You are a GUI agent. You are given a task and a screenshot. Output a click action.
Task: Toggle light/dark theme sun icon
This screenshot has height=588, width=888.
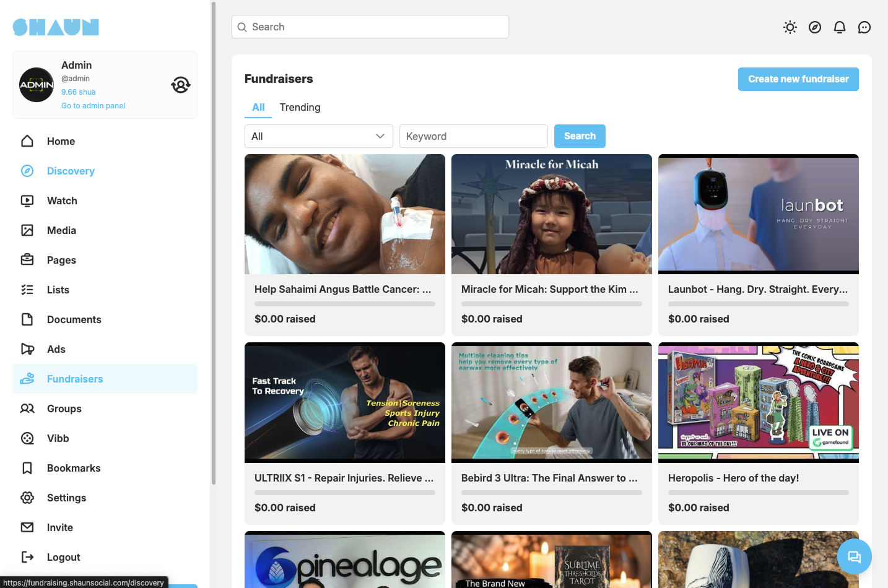[790, 27]
